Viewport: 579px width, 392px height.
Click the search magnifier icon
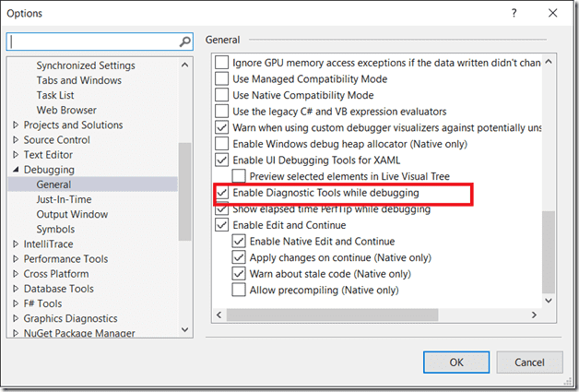[x=185, y=42]
